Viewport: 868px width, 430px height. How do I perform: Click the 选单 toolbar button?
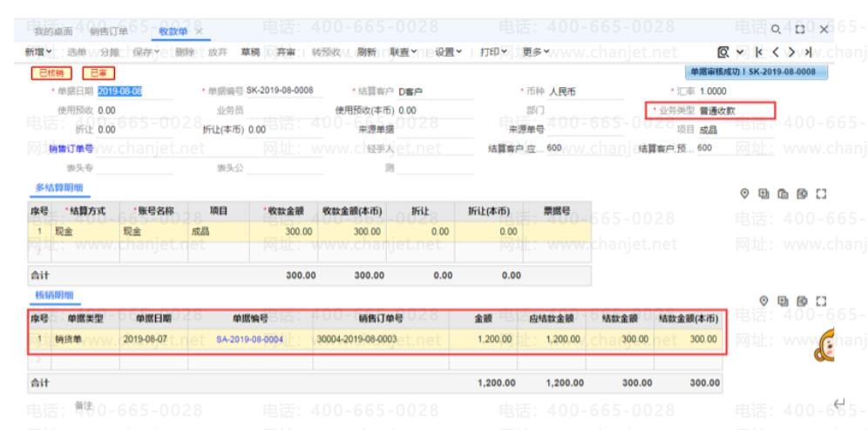pos(77,52)
